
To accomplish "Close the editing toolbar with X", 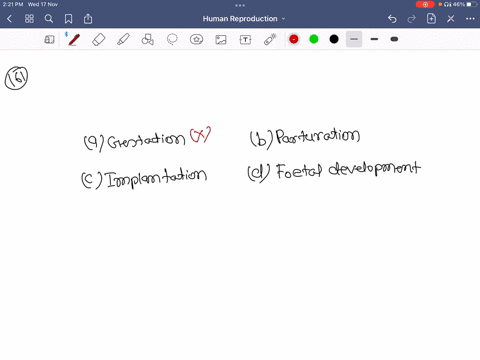I will [x=451, y=19].
